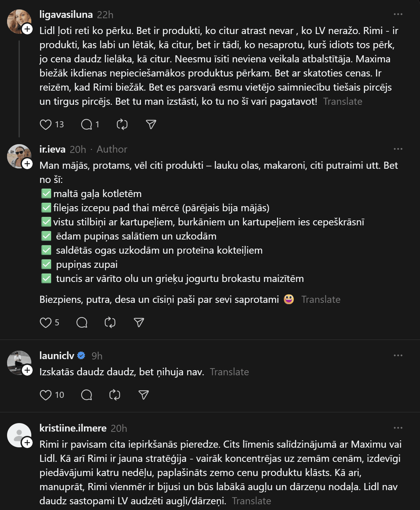
Task: Follow ligavasiluna using plus badge
Action: click(27, 29)
